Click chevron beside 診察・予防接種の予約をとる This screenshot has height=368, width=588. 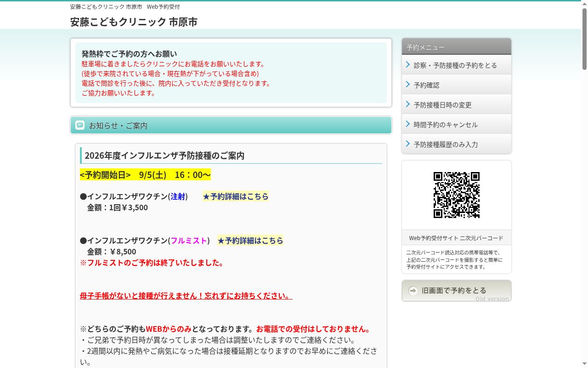coord(408,65)
